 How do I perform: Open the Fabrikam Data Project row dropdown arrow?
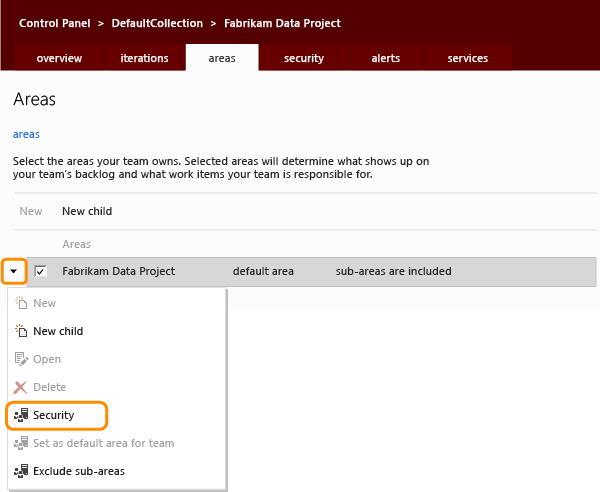coord(14,271)
